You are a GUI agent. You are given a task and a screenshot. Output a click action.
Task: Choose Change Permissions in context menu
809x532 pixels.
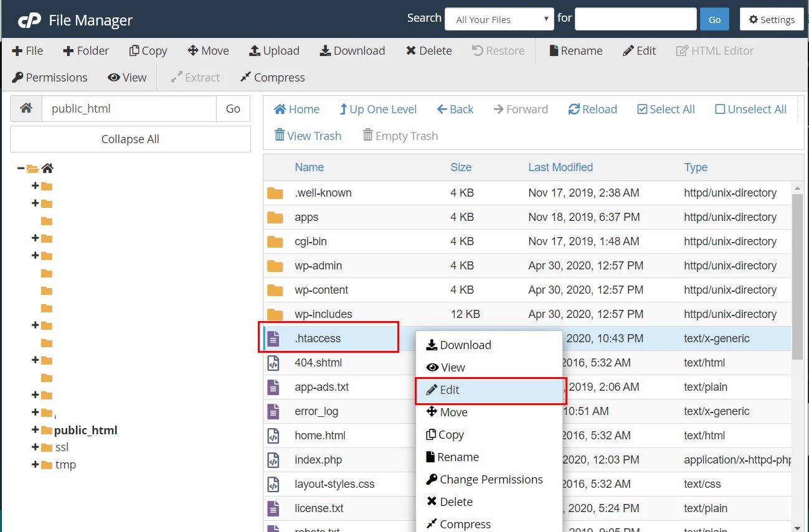point(489,480)
